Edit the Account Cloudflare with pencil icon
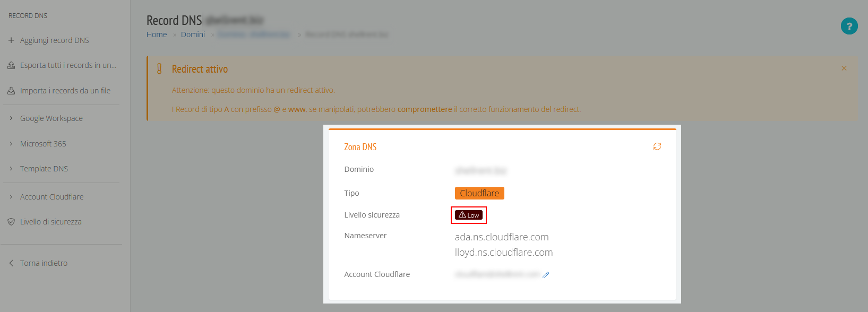This screenshot has width=868, height=312. tap(546, 275)
